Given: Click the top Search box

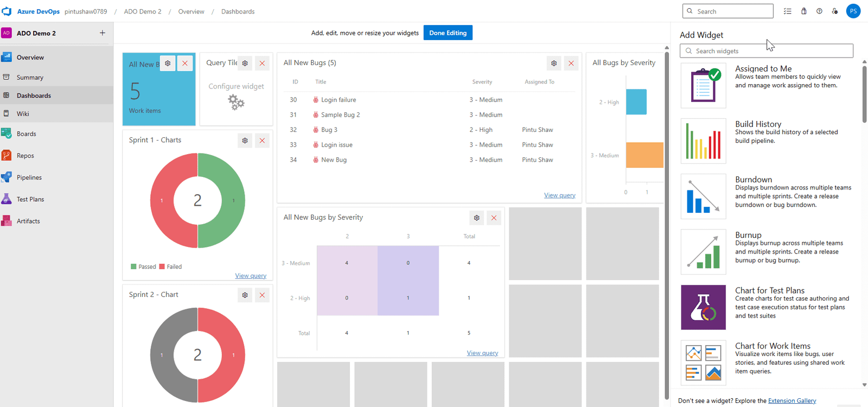Looking at the screenshot, I should [728, 11].
